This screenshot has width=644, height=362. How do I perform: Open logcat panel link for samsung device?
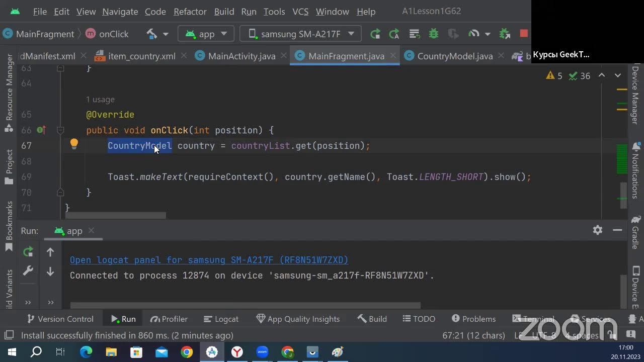pos(209,260)
